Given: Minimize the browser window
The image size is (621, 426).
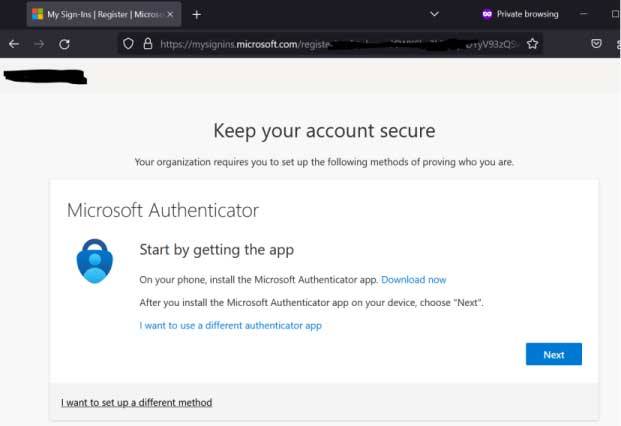Looking at the screenshot, I should click(x=586, y=14).
